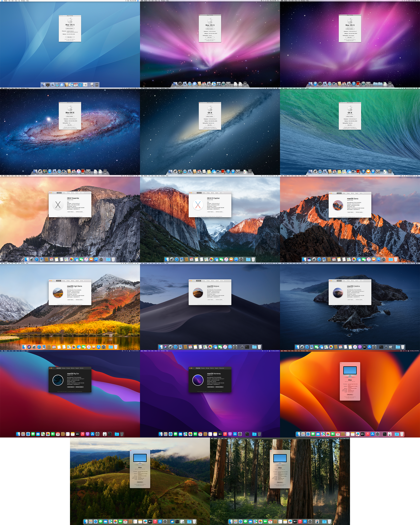Image resolution: width=420 pixels, height=525 pixels.
Task: Select Memory tab in Big Sur window
Action: point(73,368)
